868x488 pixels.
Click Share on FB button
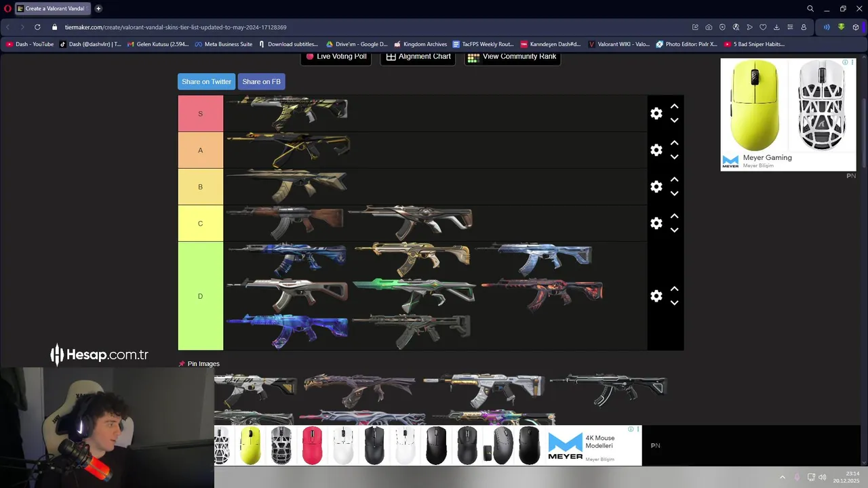261,81
